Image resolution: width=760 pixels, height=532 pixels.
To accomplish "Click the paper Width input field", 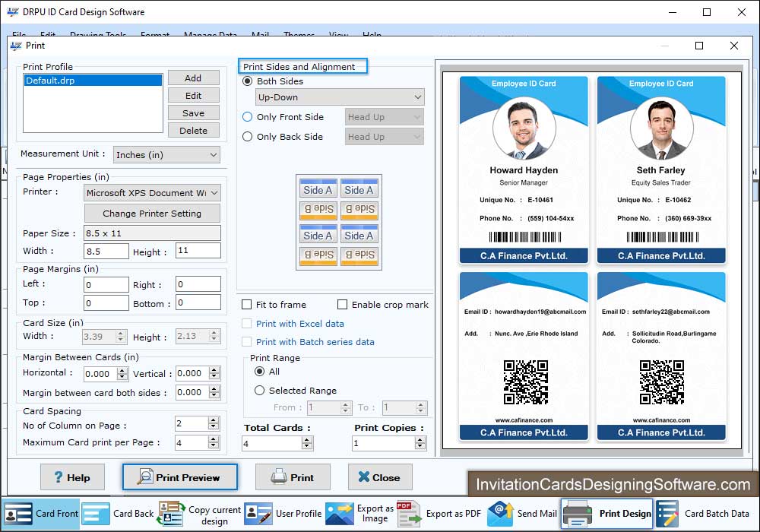I will click(106, 251).
